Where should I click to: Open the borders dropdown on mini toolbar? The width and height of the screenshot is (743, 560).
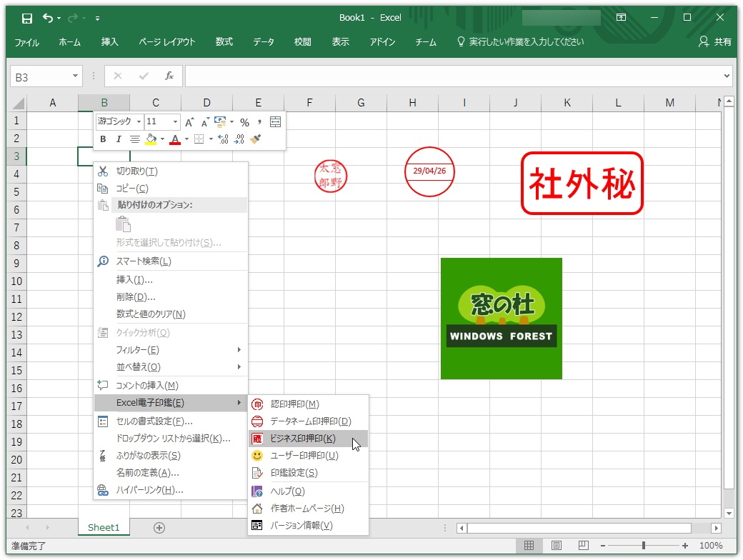point(211,139)
